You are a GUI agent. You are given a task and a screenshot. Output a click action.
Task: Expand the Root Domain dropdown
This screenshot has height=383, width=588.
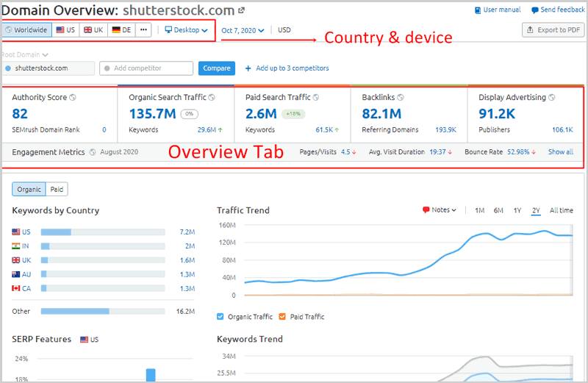(x=26, y=54)
